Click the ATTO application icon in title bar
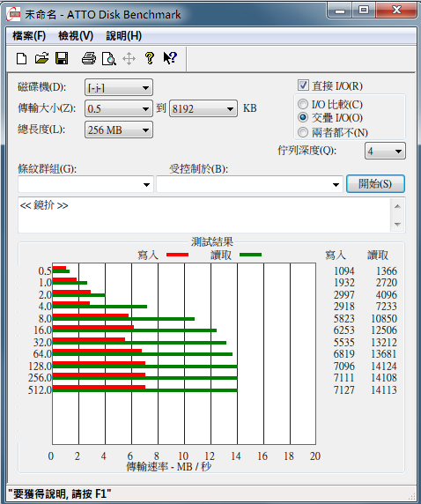Screen dimensions: 421x504 pos(13,14)
